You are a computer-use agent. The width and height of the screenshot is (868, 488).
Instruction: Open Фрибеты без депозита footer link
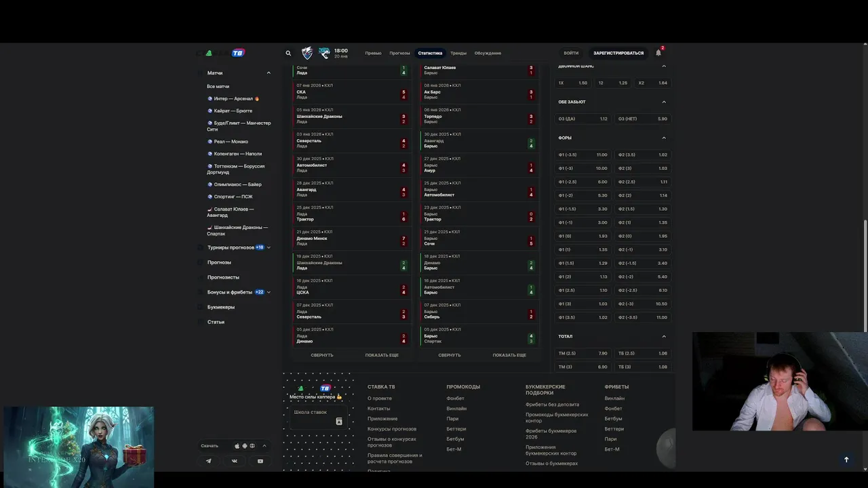pos(553,405)
